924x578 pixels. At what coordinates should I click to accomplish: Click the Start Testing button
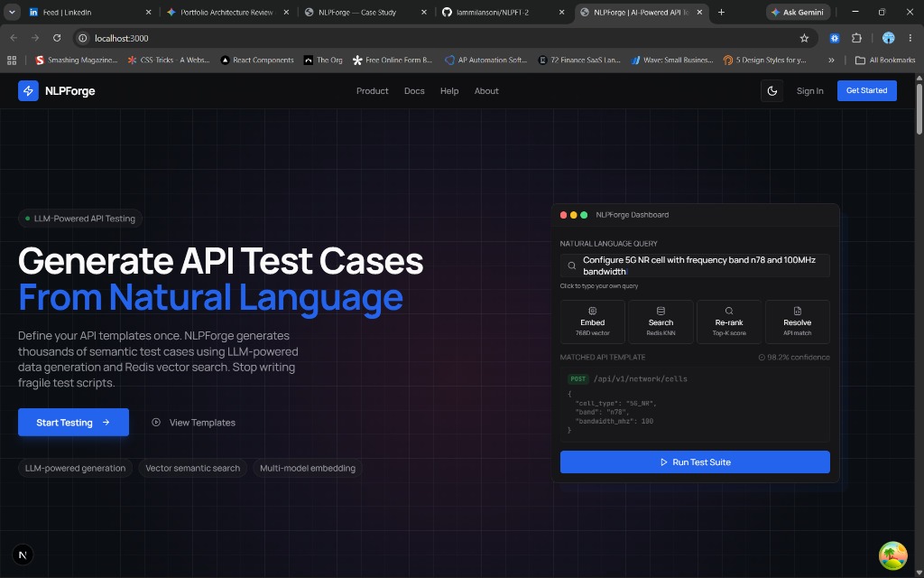(74, 423)
